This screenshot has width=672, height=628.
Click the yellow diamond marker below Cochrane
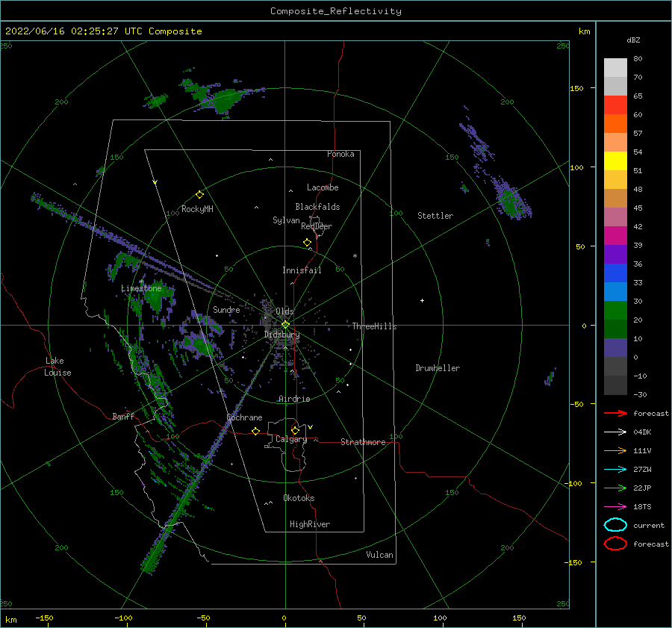(x=255, y=431)
